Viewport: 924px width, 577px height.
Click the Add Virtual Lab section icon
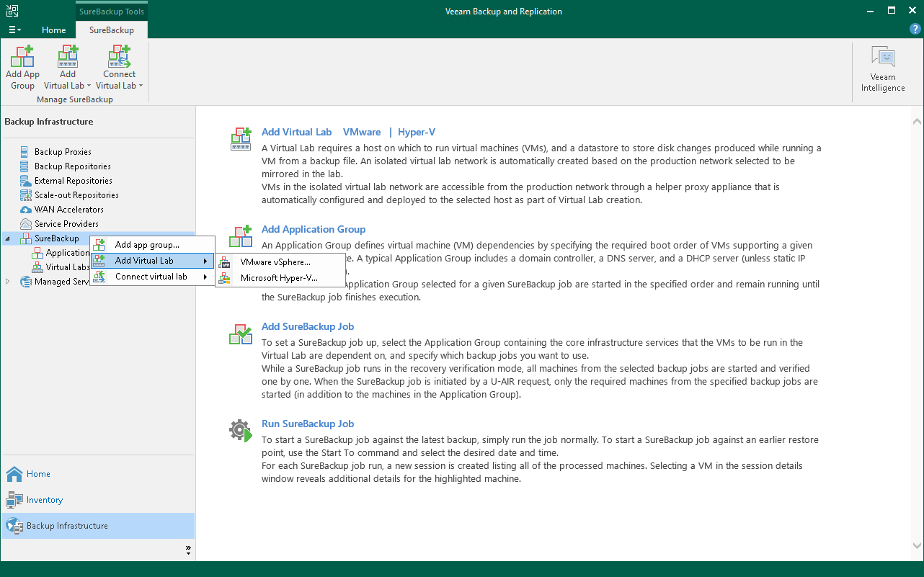coord(241,138)
